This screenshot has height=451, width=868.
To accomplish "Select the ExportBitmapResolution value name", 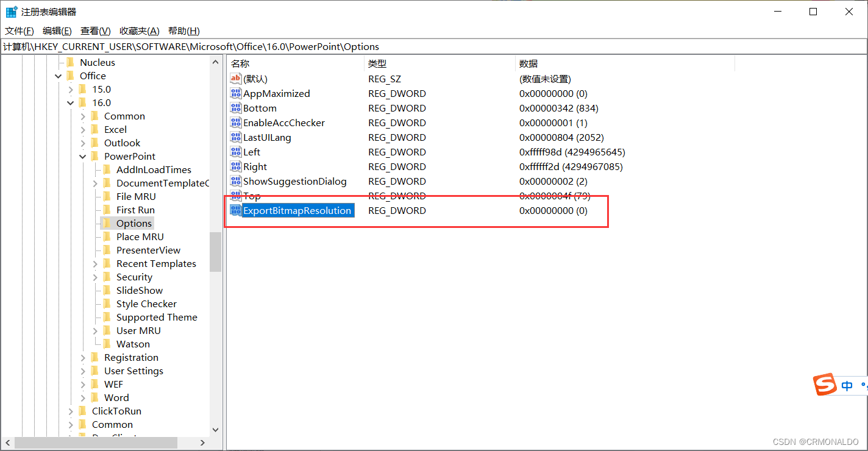I will (297, 210).
